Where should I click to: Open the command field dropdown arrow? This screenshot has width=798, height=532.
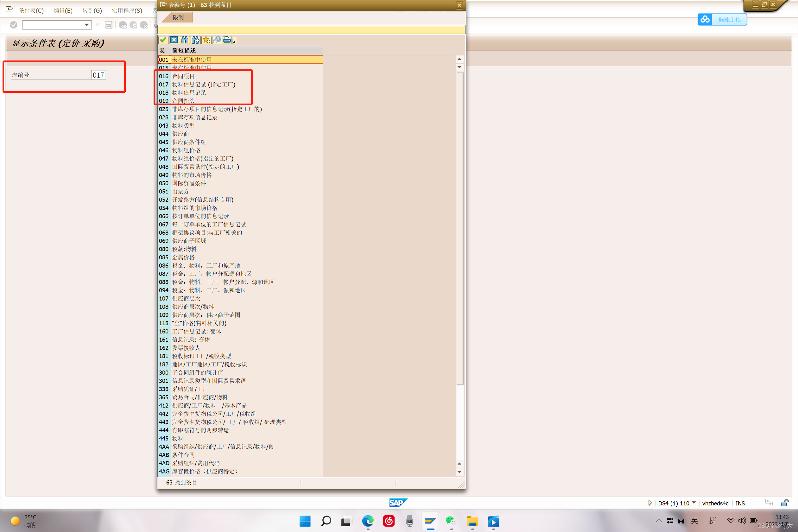(86, 25)
